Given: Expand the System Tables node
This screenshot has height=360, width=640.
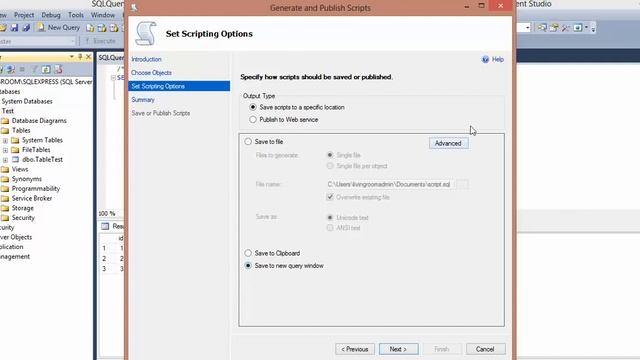Looking at the screenshot, I should click(x=5, y=140).
